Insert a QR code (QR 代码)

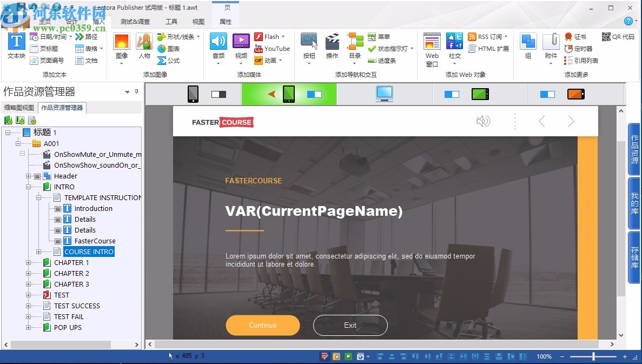618,37
